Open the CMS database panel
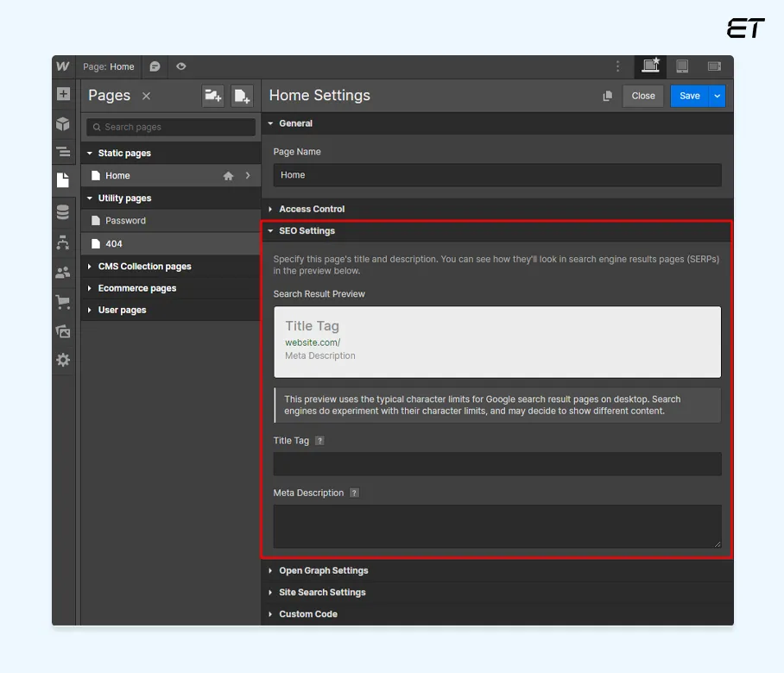 click(63, 212)
